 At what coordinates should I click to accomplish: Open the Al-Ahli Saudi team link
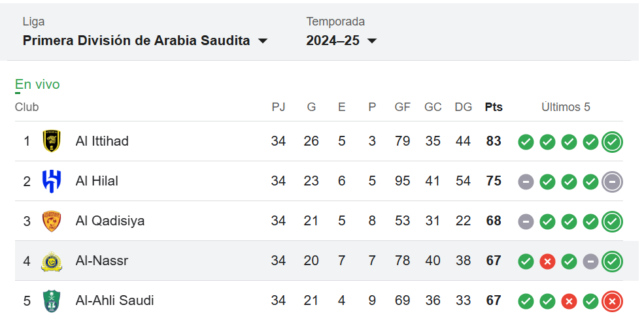[x=114, y=300]
